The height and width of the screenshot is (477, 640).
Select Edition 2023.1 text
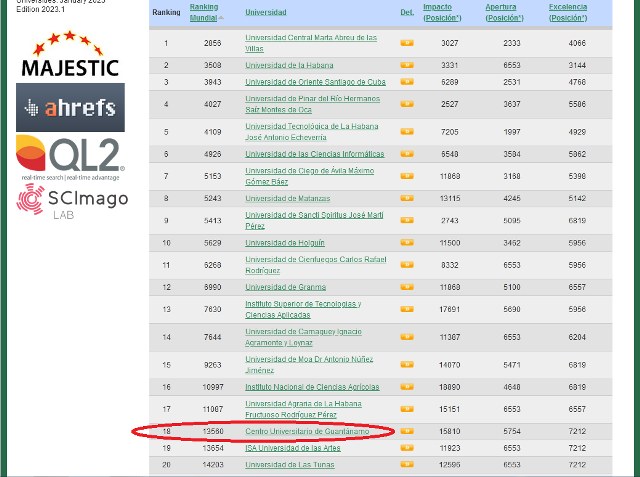click(40, 9)
